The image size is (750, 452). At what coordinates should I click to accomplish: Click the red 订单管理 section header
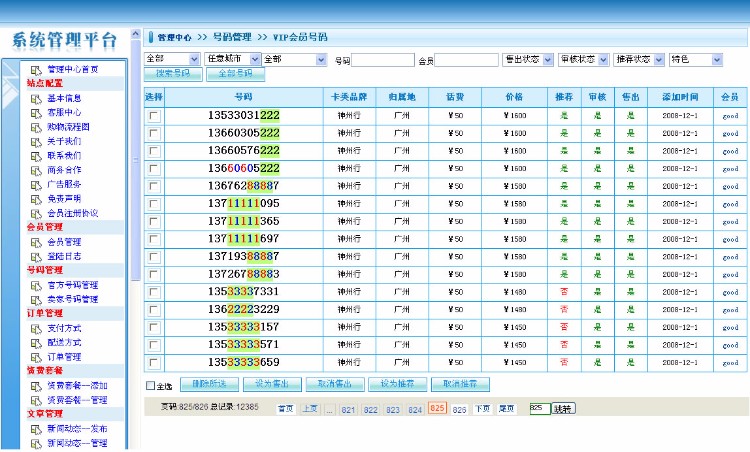coord(45,313)
